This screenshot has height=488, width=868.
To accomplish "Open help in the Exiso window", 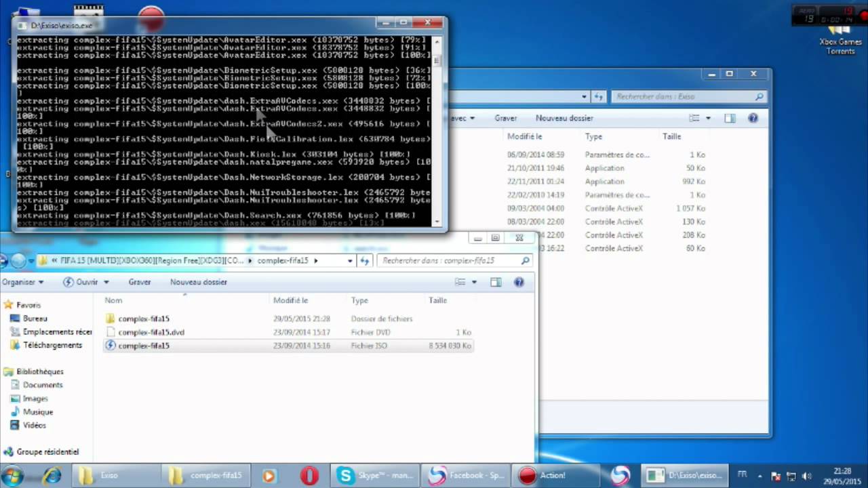I will click(x=753, y=118).
